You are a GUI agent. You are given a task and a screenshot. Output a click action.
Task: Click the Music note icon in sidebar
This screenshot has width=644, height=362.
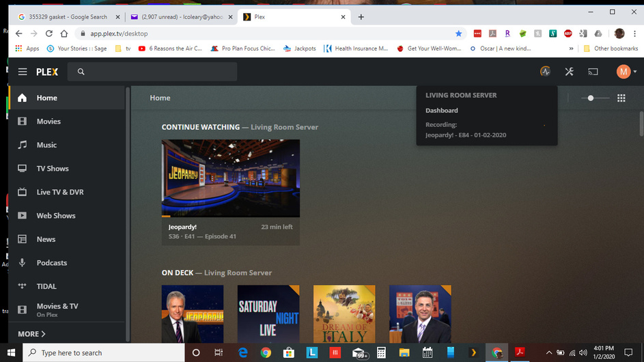point(22,145)
